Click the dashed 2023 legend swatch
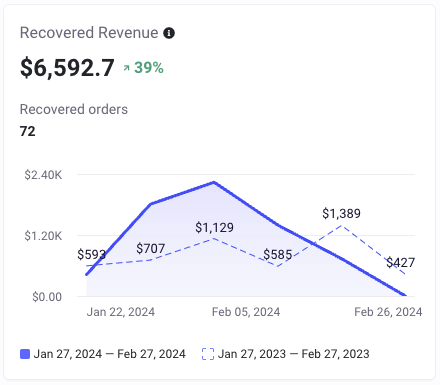The height and width of the screenshot is (385, 440). click(x=208, y=354)
